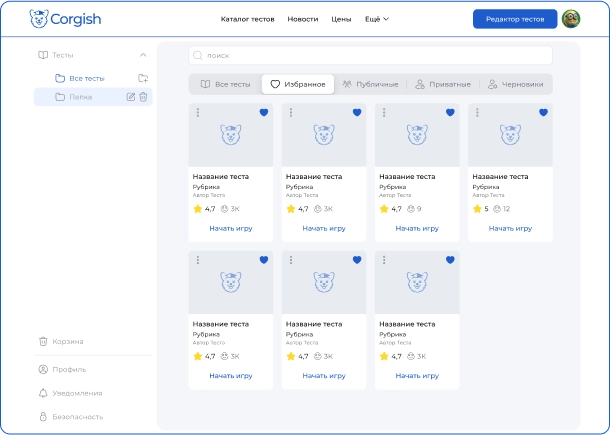
Task: Click the players icon beside count 9
Action: tap(411, 209)
